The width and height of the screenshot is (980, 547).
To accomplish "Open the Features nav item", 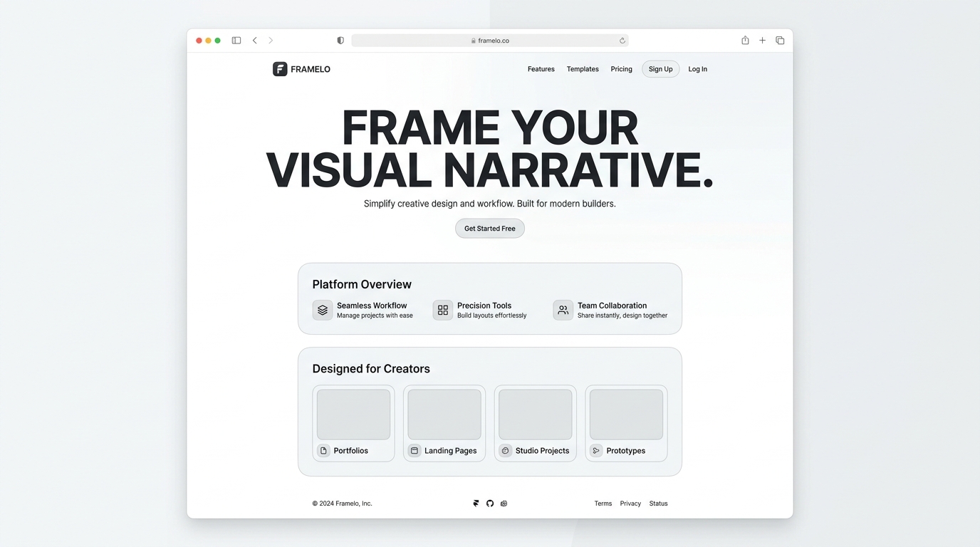I will [541, 69].
